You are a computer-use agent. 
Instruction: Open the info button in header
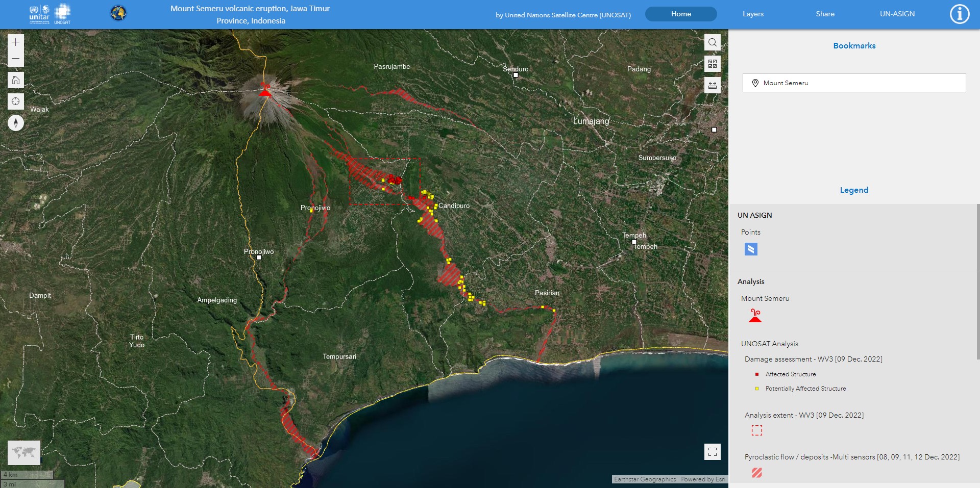click(x=959, y=14)
